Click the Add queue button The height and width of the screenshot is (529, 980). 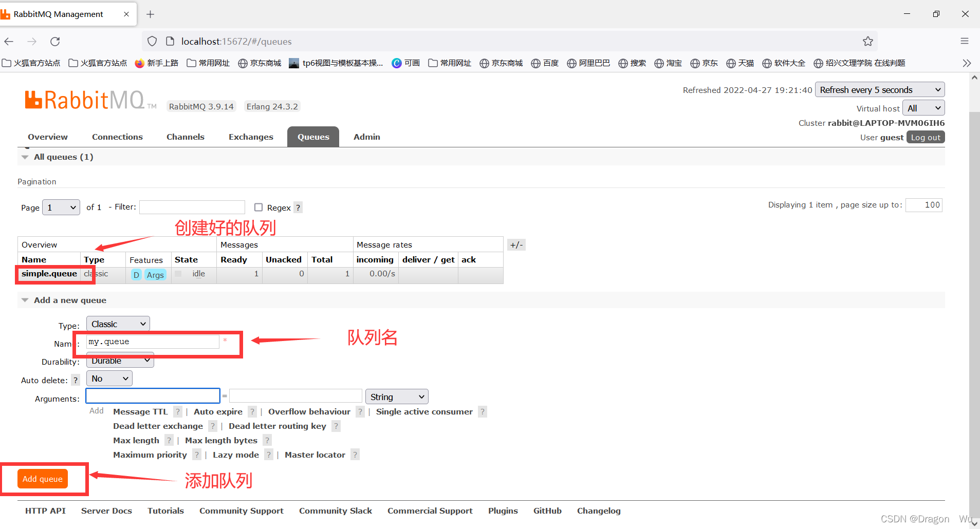pyautogui.click(x=43, y=478)
